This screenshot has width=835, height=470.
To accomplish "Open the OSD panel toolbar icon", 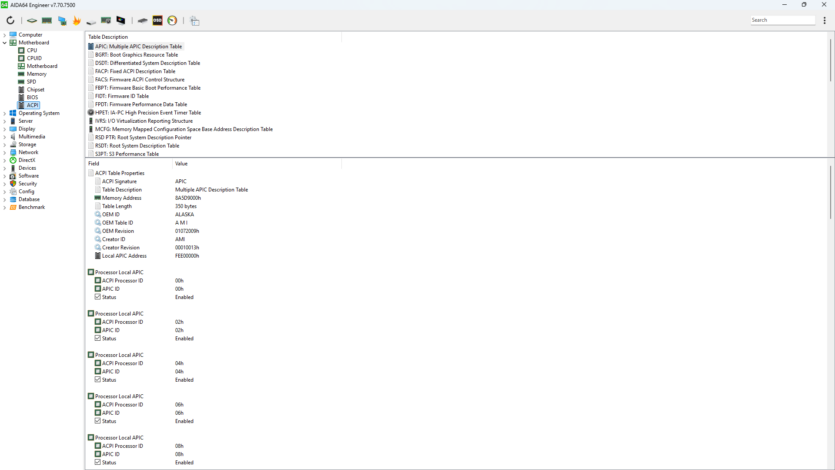I will click(x=157, y=20).
